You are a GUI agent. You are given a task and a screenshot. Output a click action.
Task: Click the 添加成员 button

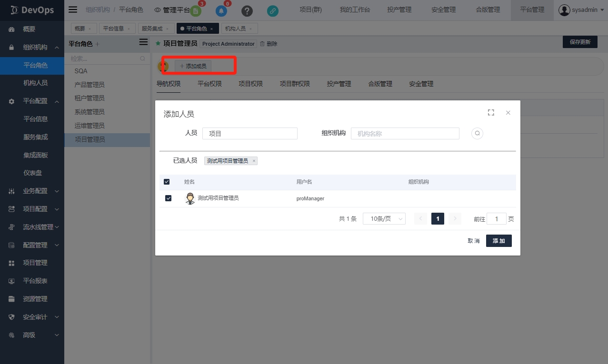193,66
